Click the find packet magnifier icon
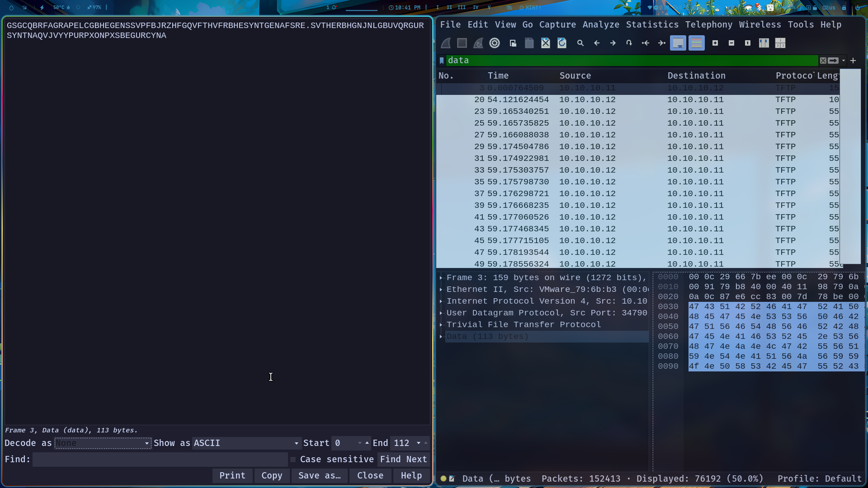The width and height of the screenshot is (868, 488). point(580,43)
